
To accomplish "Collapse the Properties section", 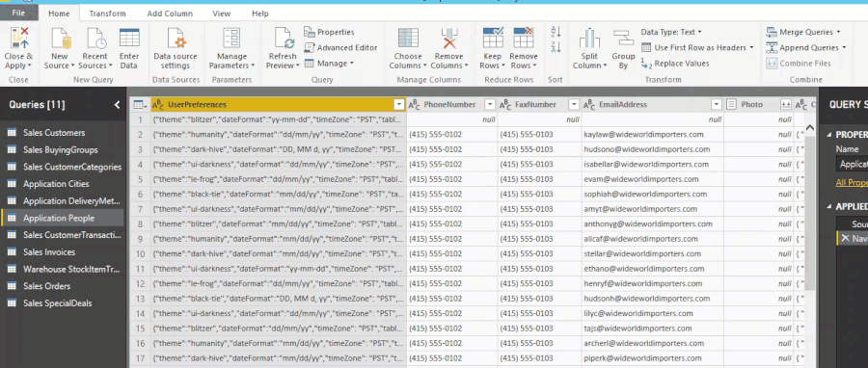I will tap(829, 134).
